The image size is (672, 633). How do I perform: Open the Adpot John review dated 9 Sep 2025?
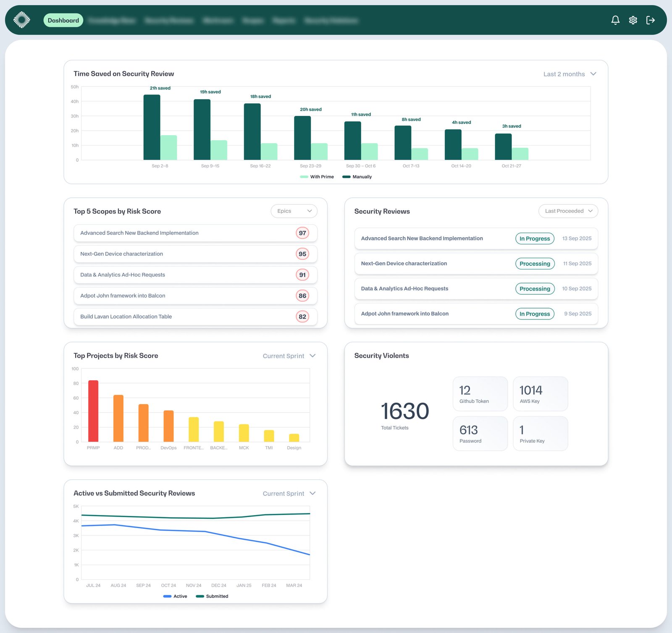click(476, 314)
